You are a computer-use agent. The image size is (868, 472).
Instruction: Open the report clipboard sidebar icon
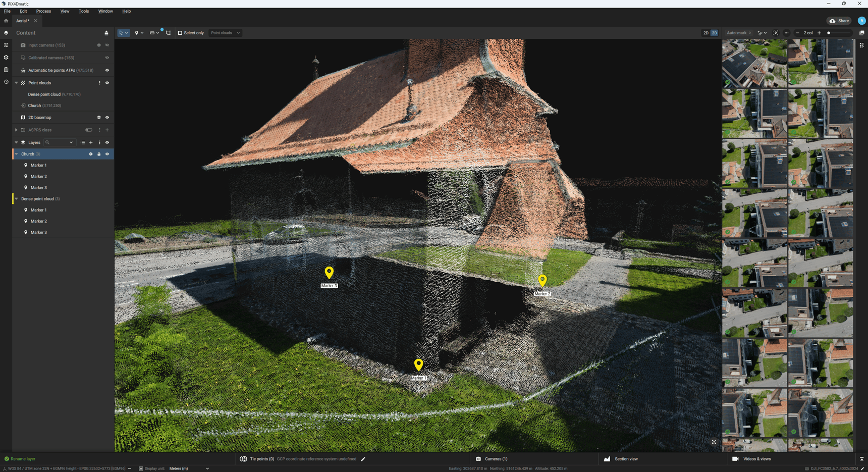pyautogui.click(x=6, y=70)
